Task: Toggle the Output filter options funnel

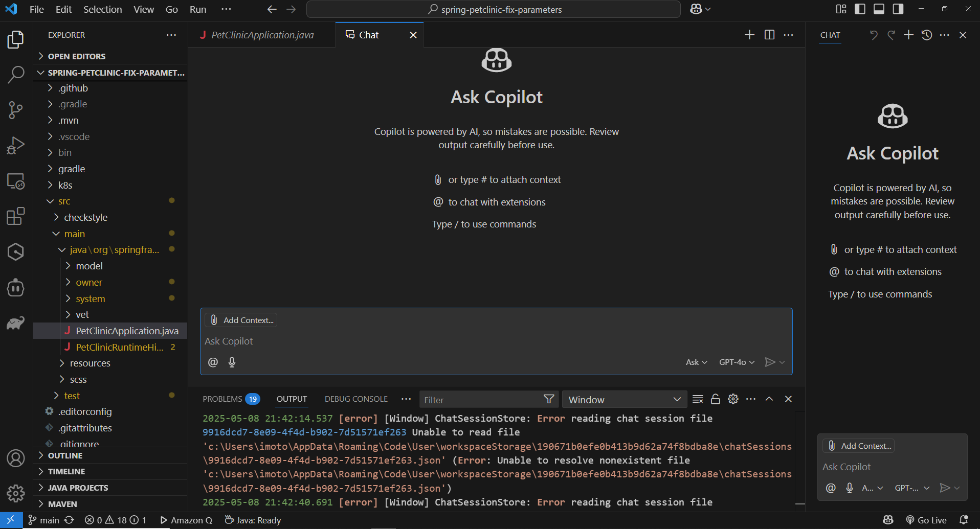Action: coord(549,399)
